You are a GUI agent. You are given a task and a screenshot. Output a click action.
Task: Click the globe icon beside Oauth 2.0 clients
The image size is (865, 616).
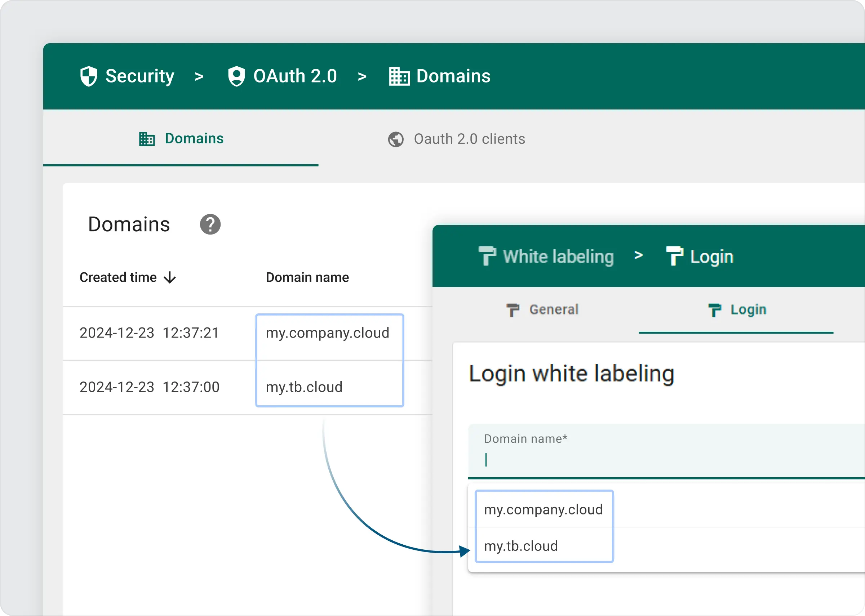[x=396, y=139]
